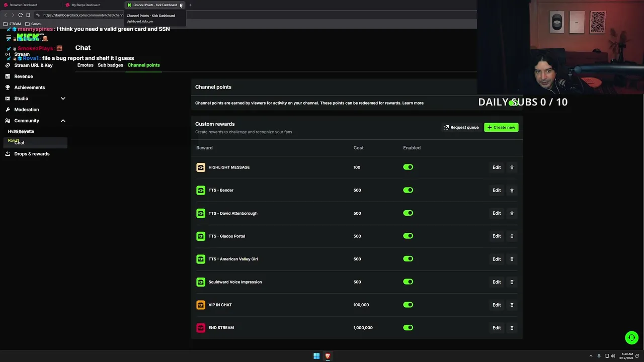The width and height of the screenshot is (644, 362).
Task: Show hidden system tray icons
Action: click(x=591, y=356)
